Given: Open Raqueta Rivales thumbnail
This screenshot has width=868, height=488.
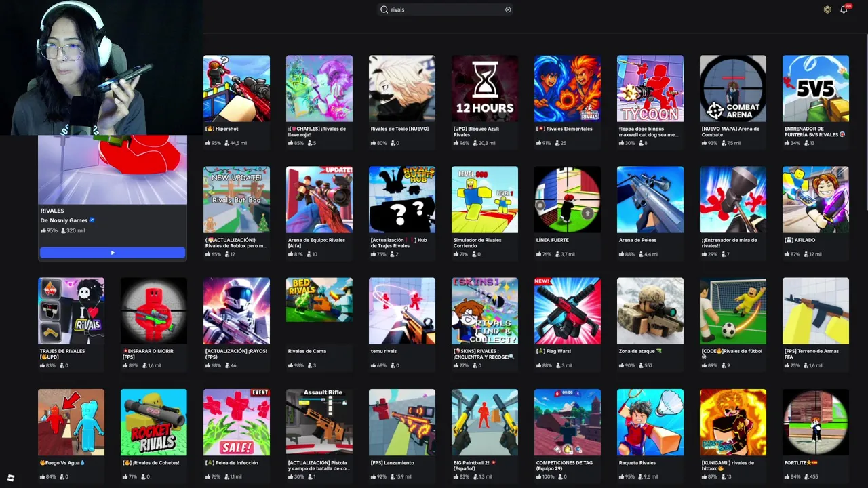Looking at the screenshot, I should click(x=650, y=422).
